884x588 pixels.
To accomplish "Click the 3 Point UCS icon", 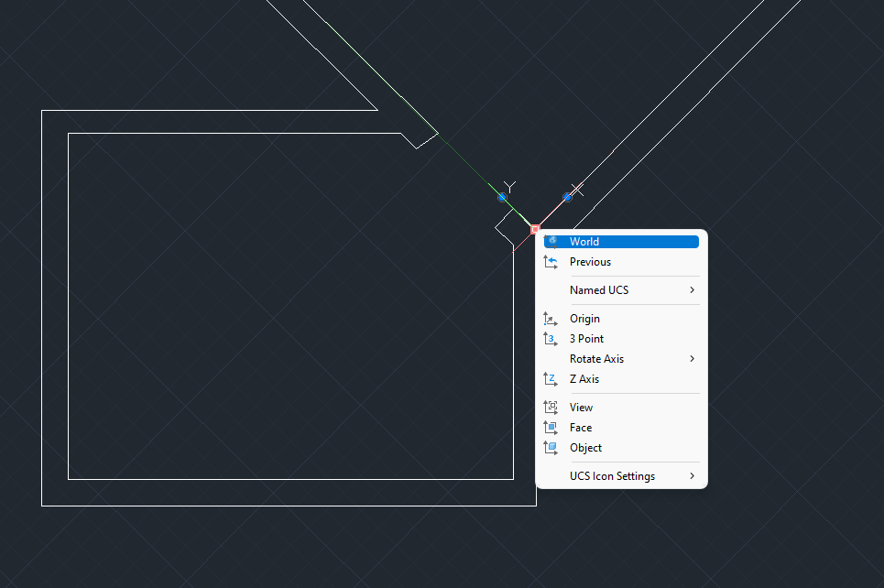I will (551, 339).
